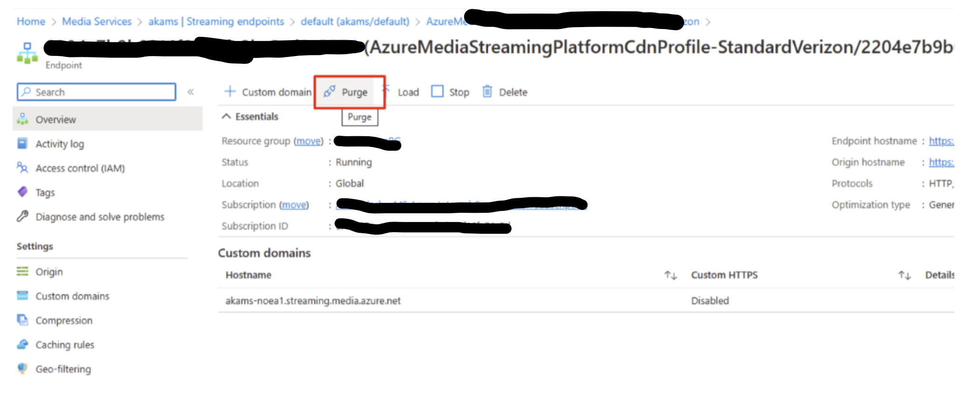Click the Access control (IAM) people icon
Image resolution: width=980 pixels, height=397 pixels.
(x=22, y=167)
